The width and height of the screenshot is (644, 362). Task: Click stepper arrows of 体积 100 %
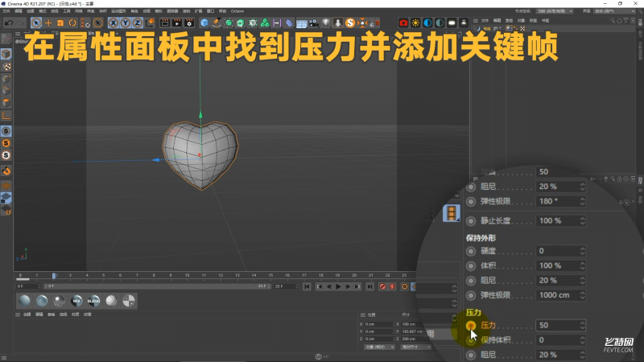(582, 265)
